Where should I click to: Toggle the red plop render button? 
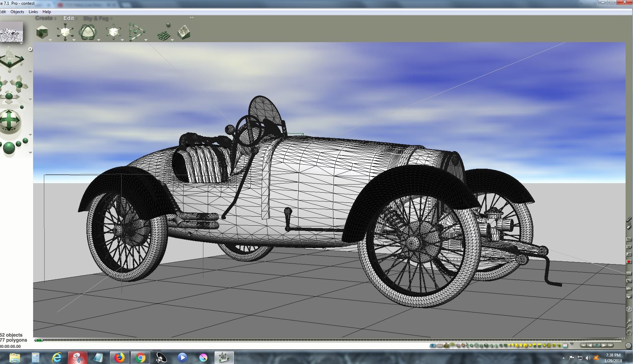(629, 261)
